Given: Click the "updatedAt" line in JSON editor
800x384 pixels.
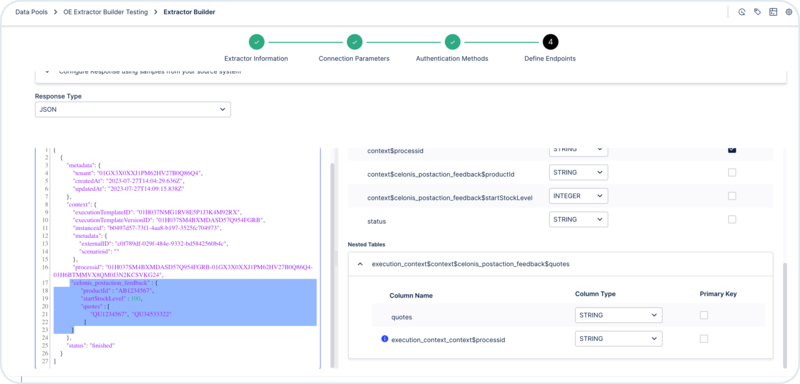Looking at the screenshot, I should 128,189.
